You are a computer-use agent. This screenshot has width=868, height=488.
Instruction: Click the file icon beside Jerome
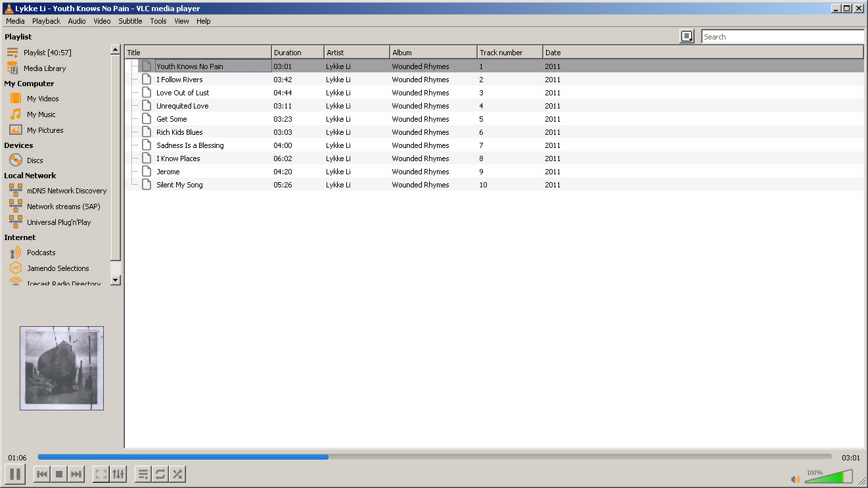(x=147, y=172)
